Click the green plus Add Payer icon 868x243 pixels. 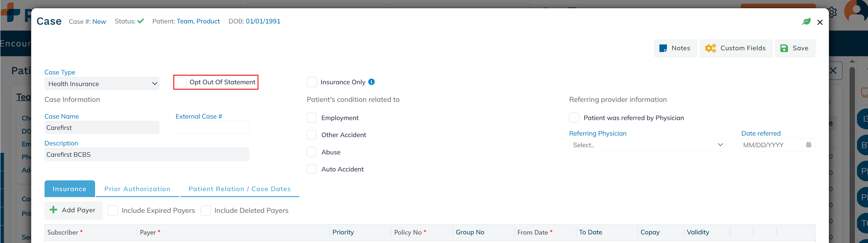54,210
